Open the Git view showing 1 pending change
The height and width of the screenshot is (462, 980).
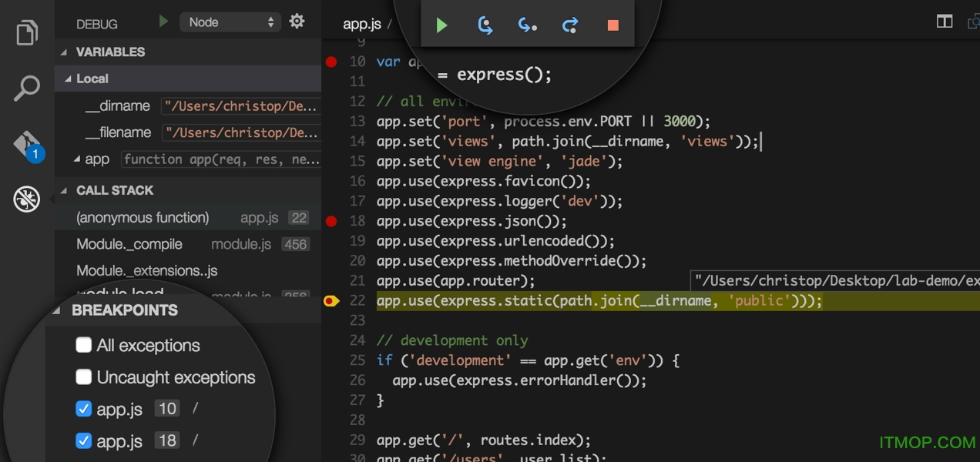point(26,143)
